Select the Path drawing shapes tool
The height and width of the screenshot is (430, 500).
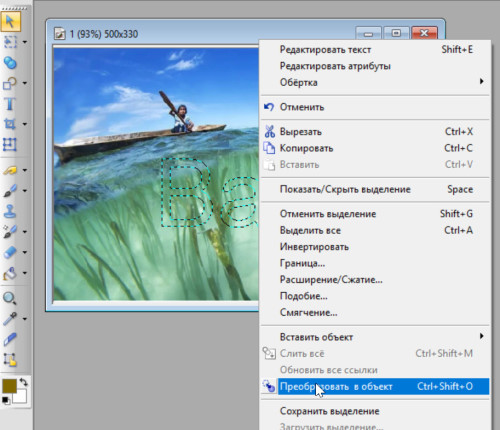(x=10, y=83)
